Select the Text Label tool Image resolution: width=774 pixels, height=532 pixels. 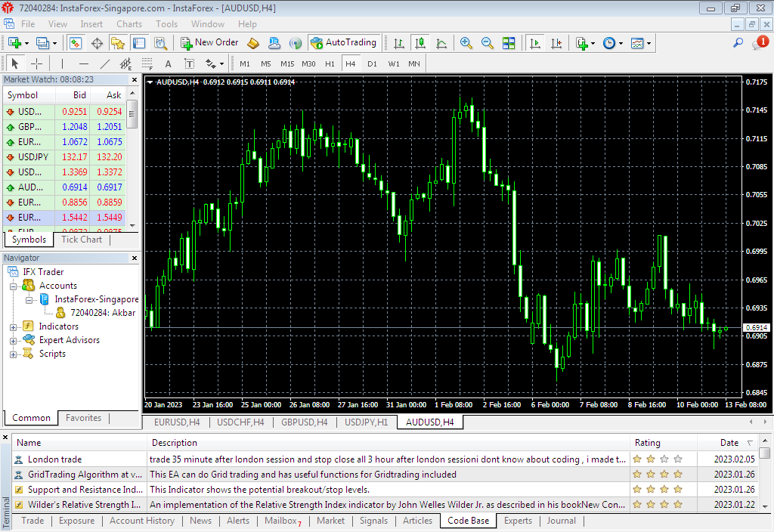(x=189, y=63)
